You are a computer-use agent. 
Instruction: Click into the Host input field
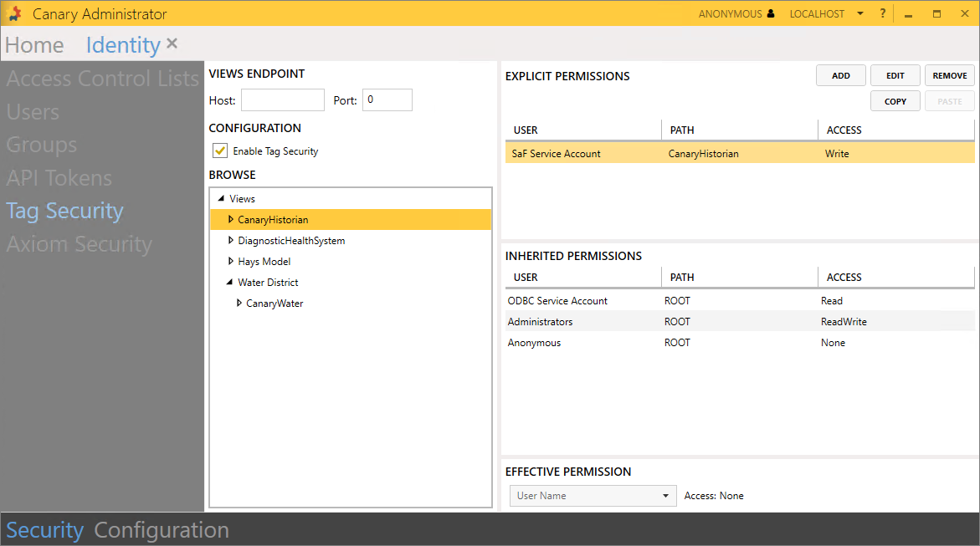pyautogui.click(x=282, y=100)
